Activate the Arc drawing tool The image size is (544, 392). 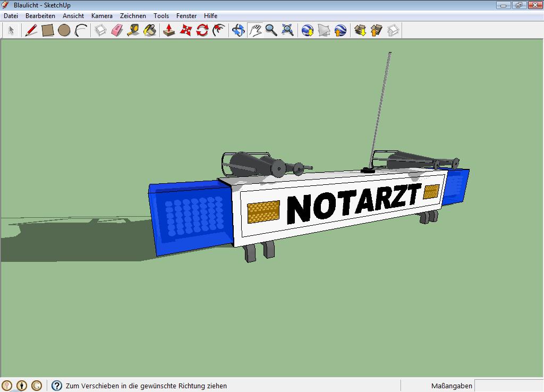point(81,30)
